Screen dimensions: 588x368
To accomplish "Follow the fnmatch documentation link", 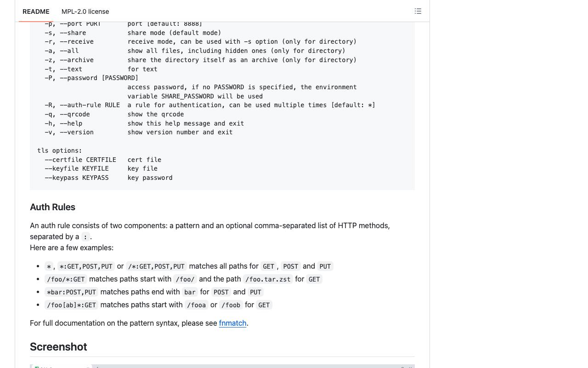I will click(232, 323).
